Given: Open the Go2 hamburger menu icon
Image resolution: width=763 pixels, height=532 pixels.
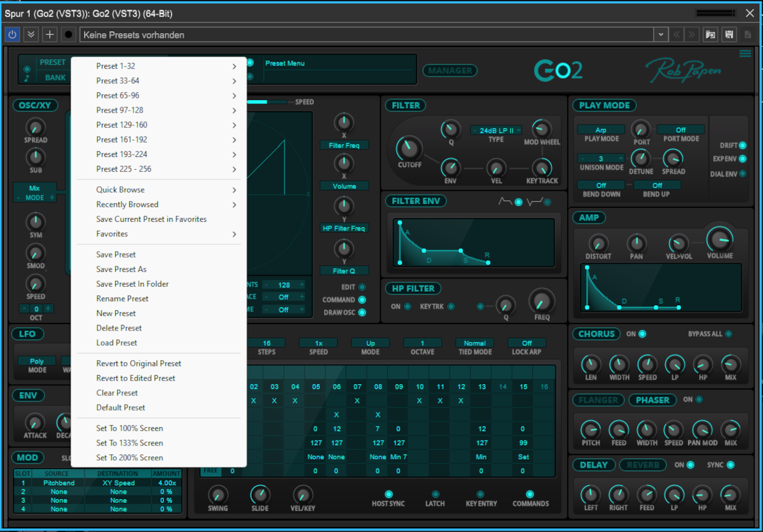Looking at the screenshot, I should pos(745,54).
